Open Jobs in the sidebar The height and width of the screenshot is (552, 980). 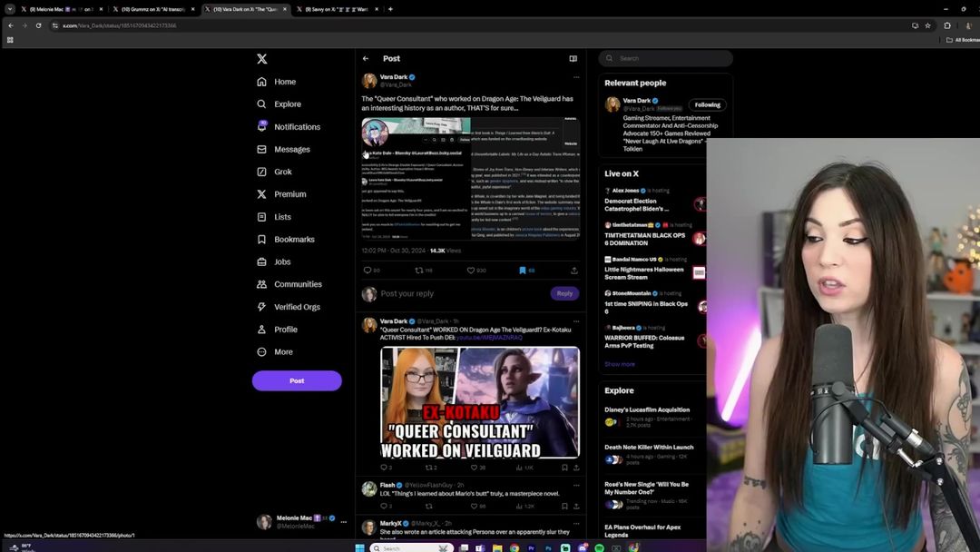pos(274,262)
